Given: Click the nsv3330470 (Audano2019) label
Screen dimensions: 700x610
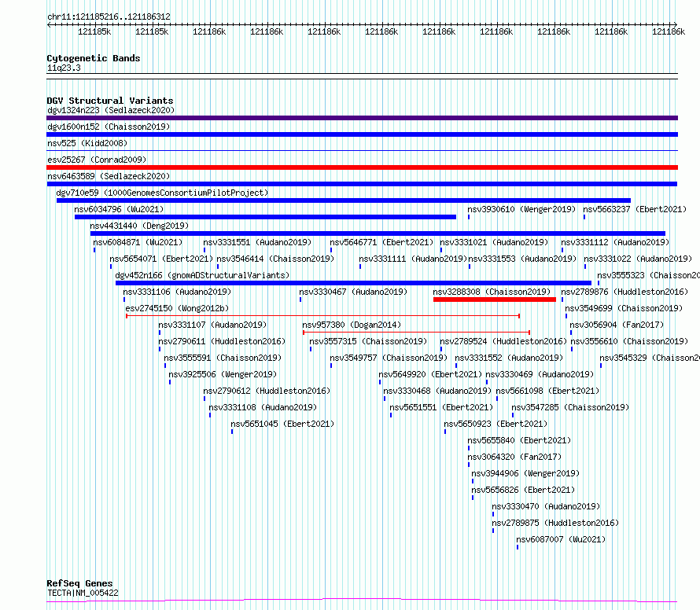Looking at the screenshot, I should (546, 506).
